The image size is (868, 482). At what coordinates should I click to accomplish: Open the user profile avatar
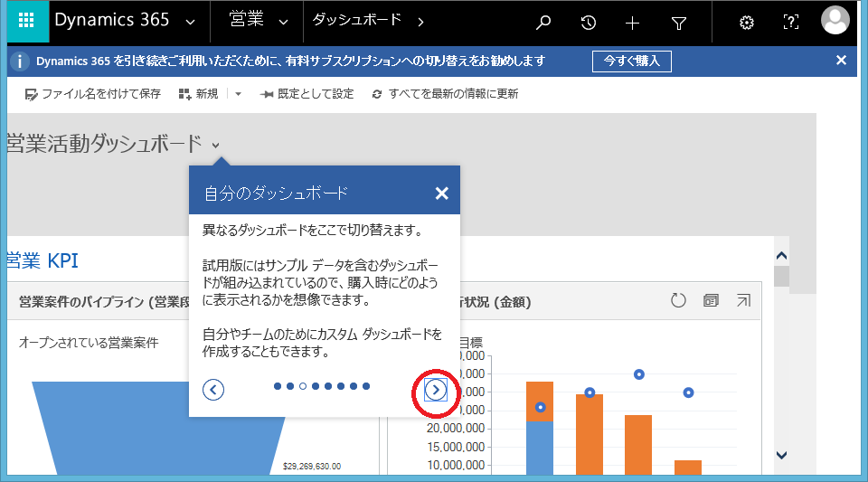pos(835,21)
